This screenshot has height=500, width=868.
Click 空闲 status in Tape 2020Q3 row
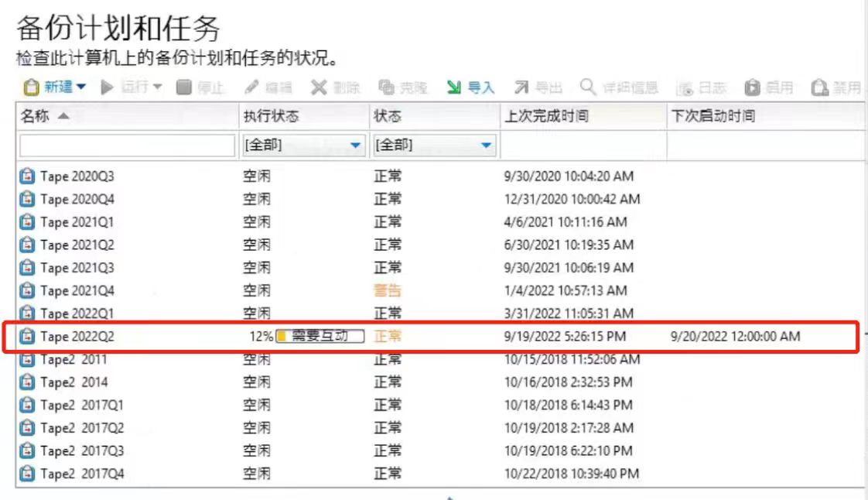[257, 176]
